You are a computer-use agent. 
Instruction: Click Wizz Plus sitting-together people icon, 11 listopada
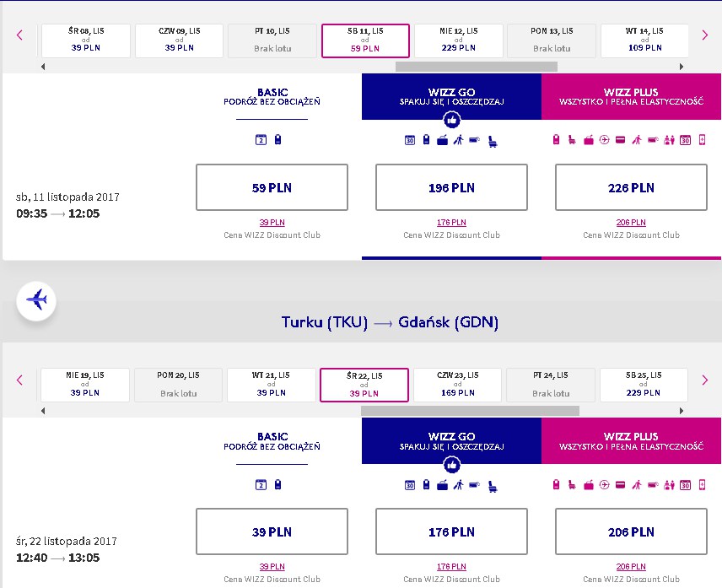pyautogui.click(x=669, y=140)
